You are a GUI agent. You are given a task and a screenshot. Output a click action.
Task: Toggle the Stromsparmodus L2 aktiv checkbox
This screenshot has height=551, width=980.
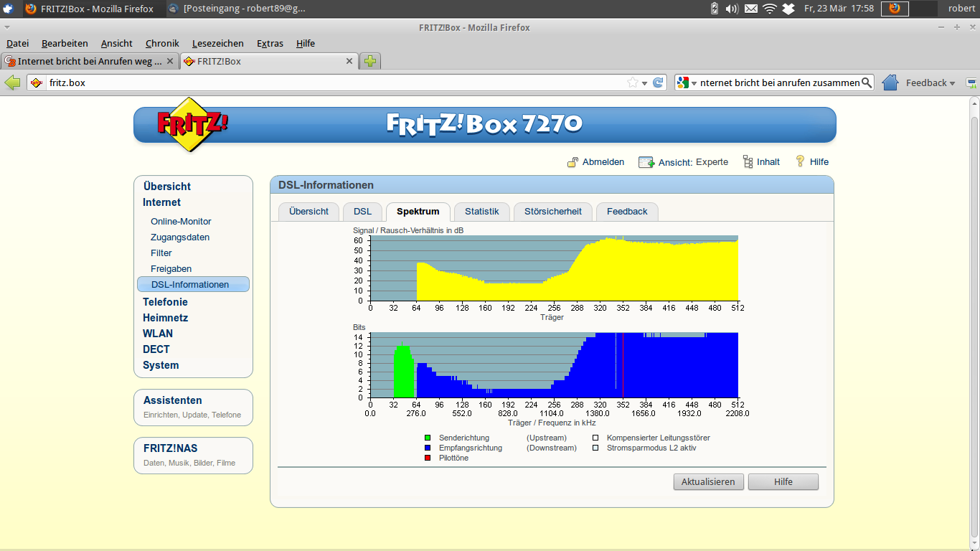pos(595,448)
